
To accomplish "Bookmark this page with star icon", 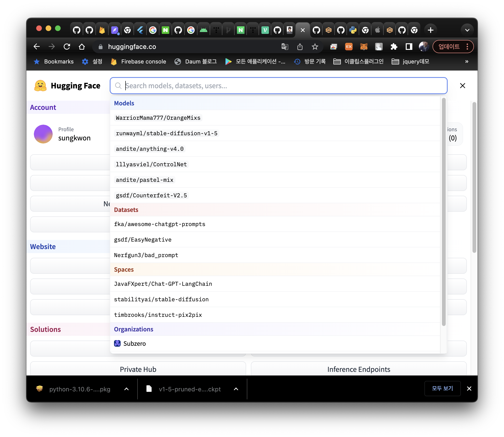I will [x=315, y=47].
